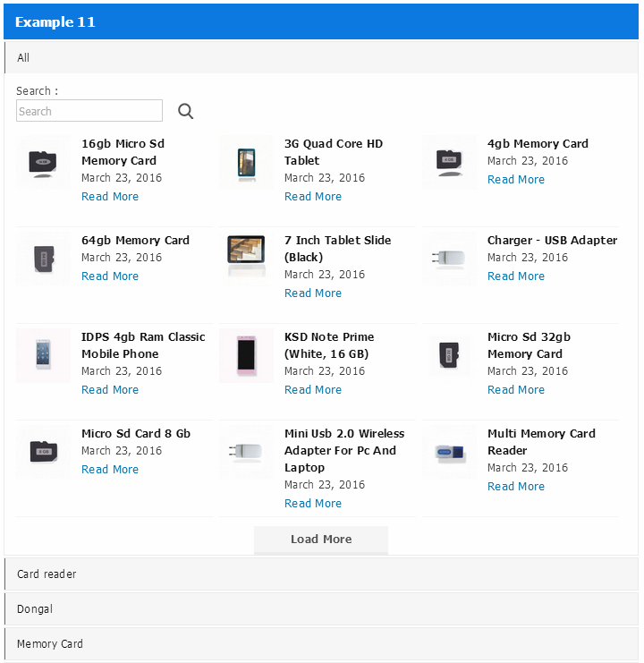
Task: Click the Multi Memory Card Reader image
Action: 450,452
